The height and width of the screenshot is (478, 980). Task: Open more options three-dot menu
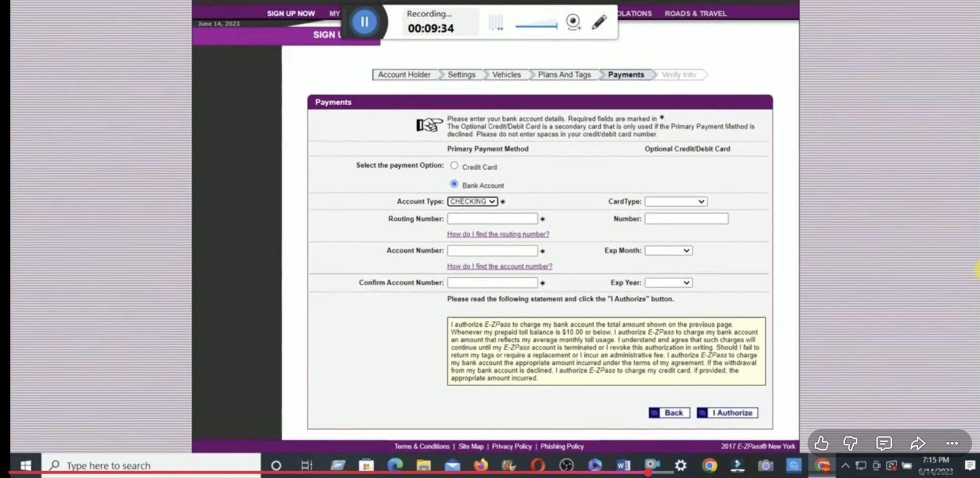pos(952,443)
